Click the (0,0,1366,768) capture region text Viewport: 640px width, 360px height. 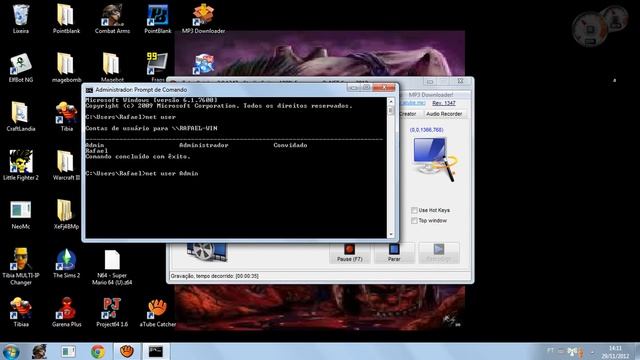[x=427, y=130]
